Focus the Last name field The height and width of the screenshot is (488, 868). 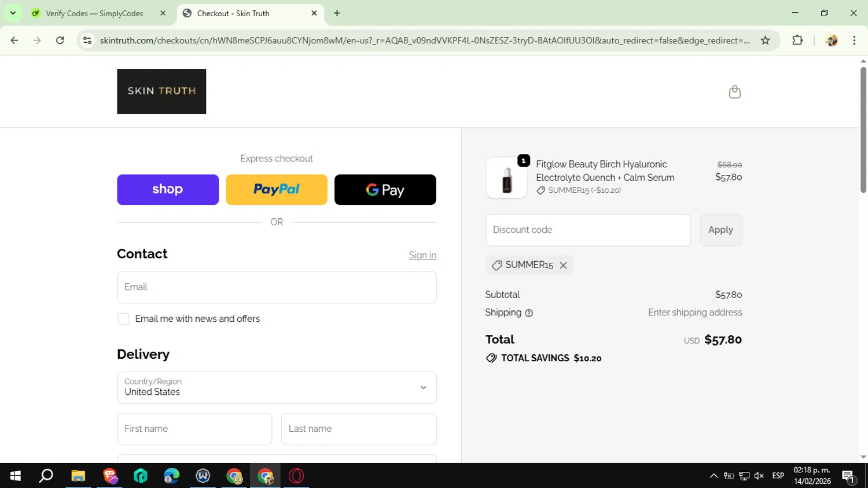pos(359,429)
